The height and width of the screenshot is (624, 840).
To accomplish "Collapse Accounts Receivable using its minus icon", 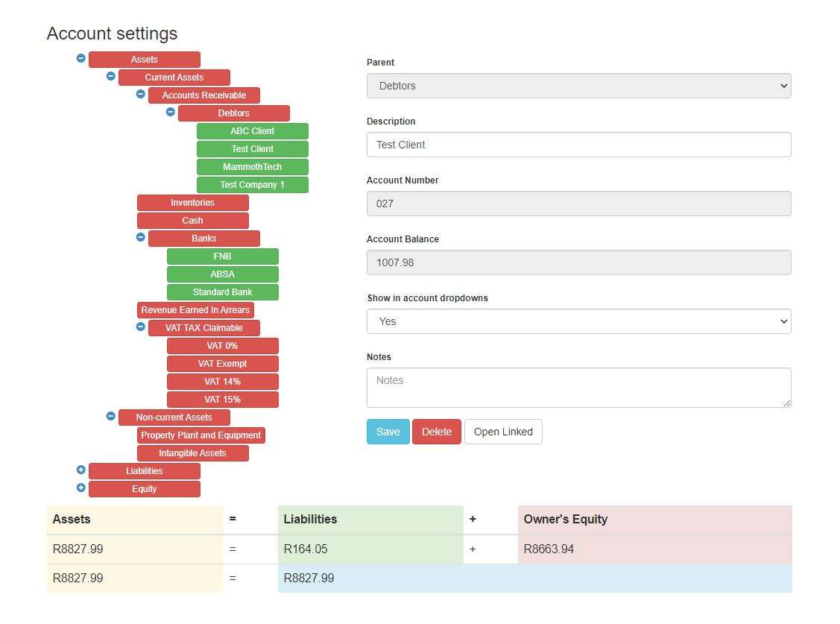I will tap(141, 94).
